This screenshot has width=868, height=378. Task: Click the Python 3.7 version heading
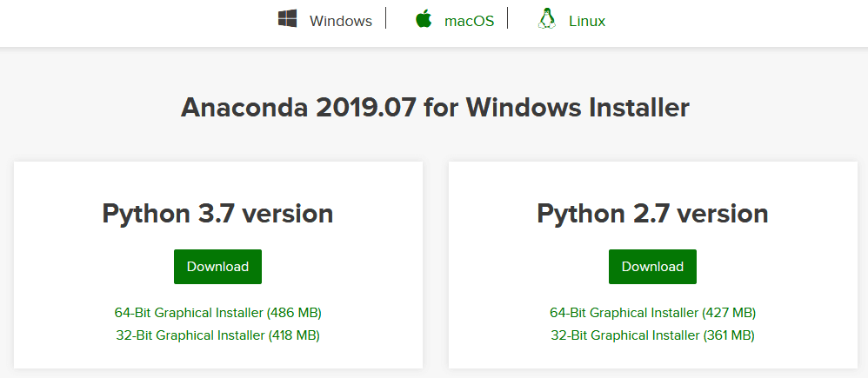pos(217,213)
